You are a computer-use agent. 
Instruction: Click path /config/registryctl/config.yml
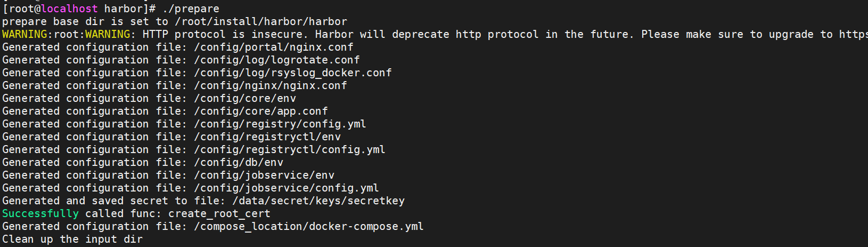click(290, 149)
